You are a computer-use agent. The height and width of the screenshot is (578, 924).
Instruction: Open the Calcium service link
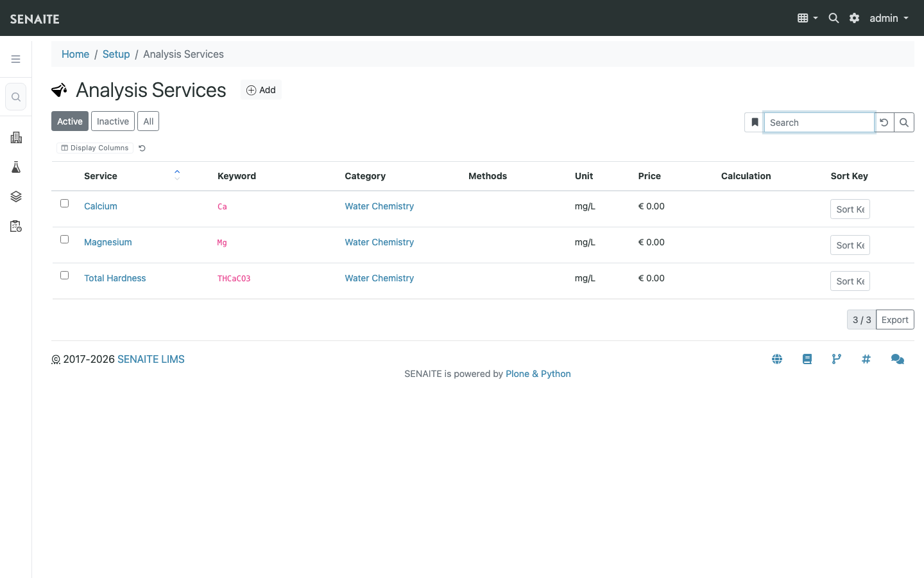point(101,206)
